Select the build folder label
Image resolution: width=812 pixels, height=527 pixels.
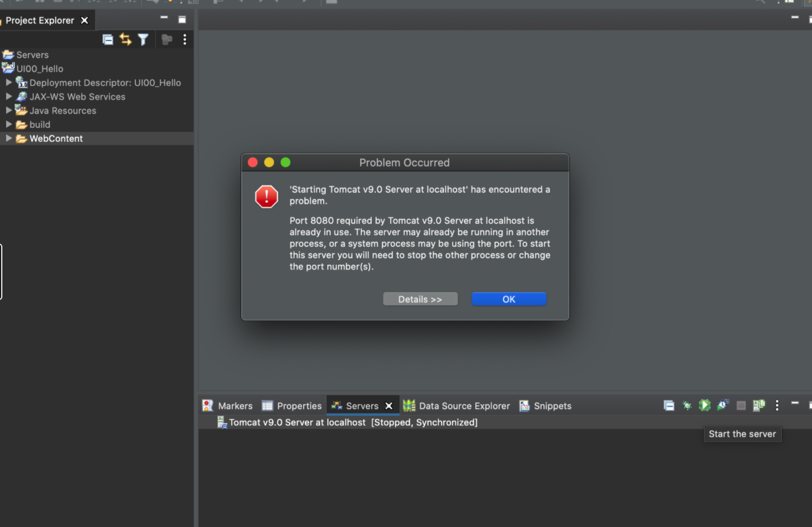[x=40, y=125]
